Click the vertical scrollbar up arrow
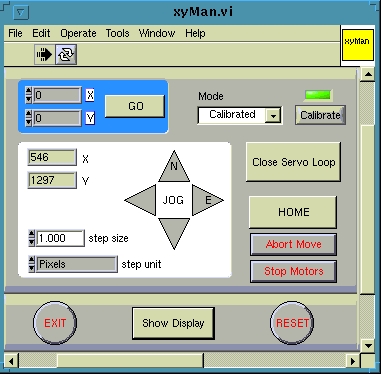This screenshot has height=374, width=381. 368,74
